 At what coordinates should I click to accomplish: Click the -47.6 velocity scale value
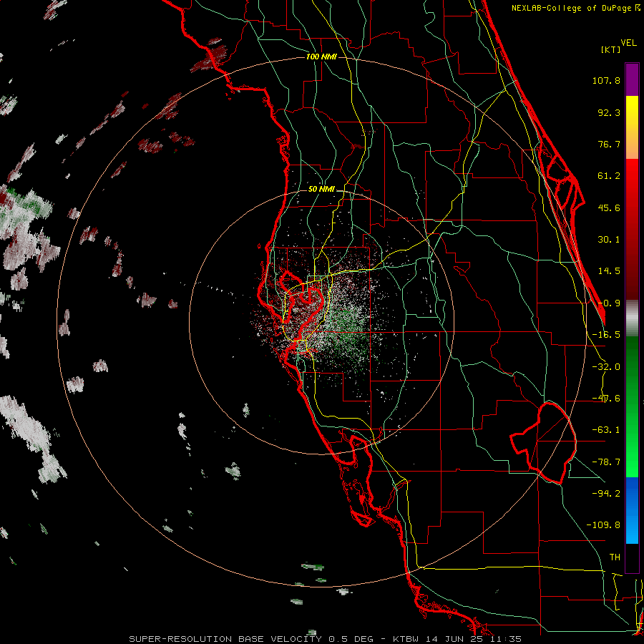click(x=606, y=399)
